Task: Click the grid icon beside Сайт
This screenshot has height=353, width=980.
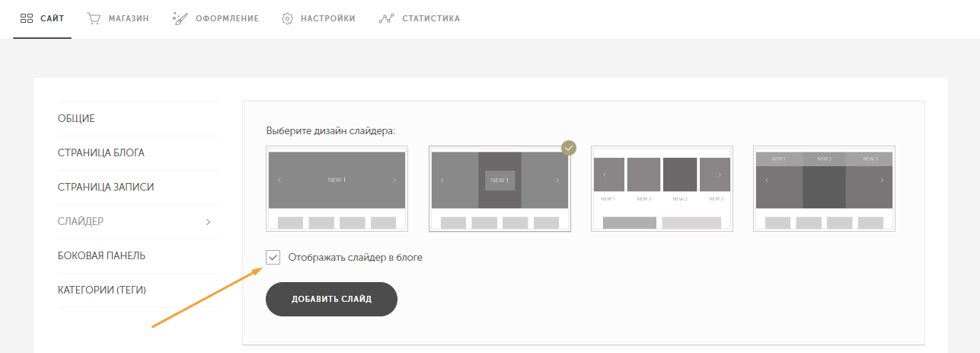Action: coord(26,18)
